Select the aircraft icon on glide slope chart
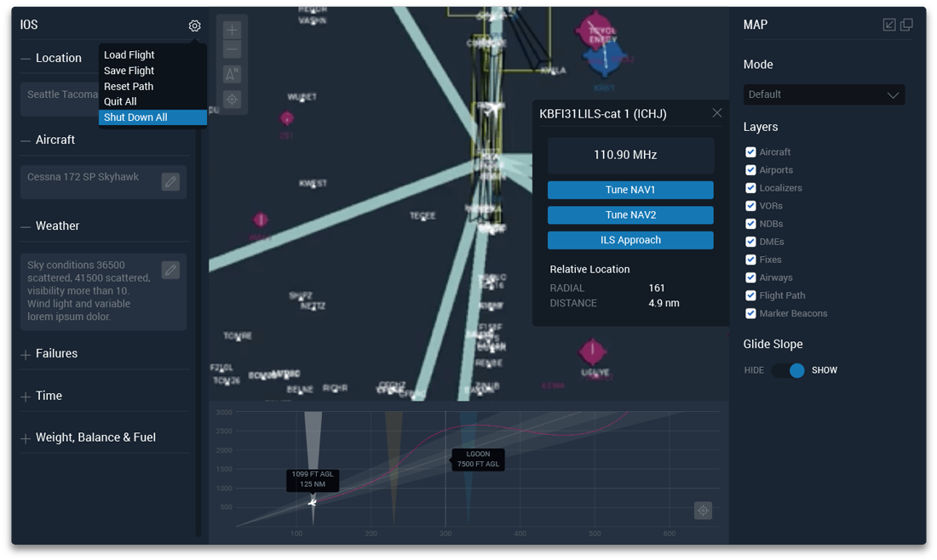 point(312,502)
